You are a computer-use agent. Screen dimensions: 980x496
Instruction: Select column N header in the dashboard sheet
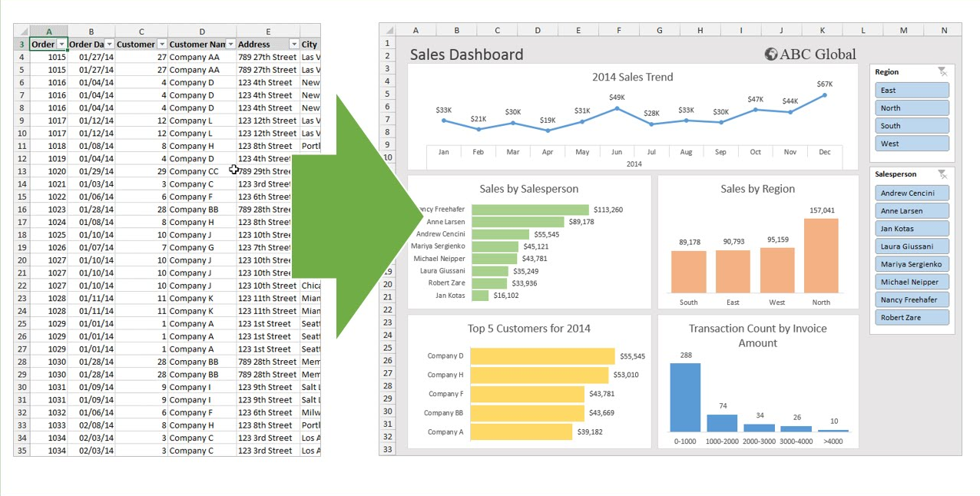(944, 30)
